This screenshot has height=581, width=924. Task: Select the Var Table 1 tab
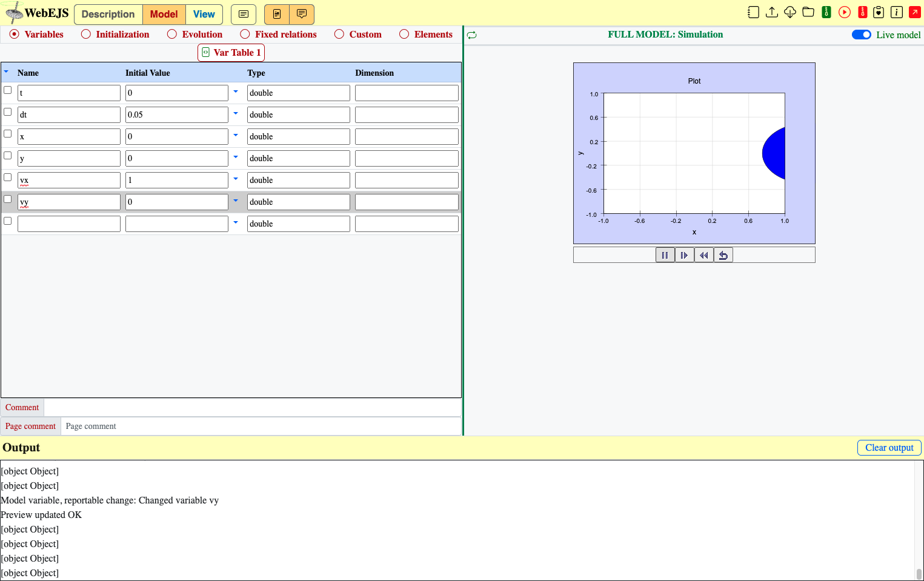click(x=231, y=53)
